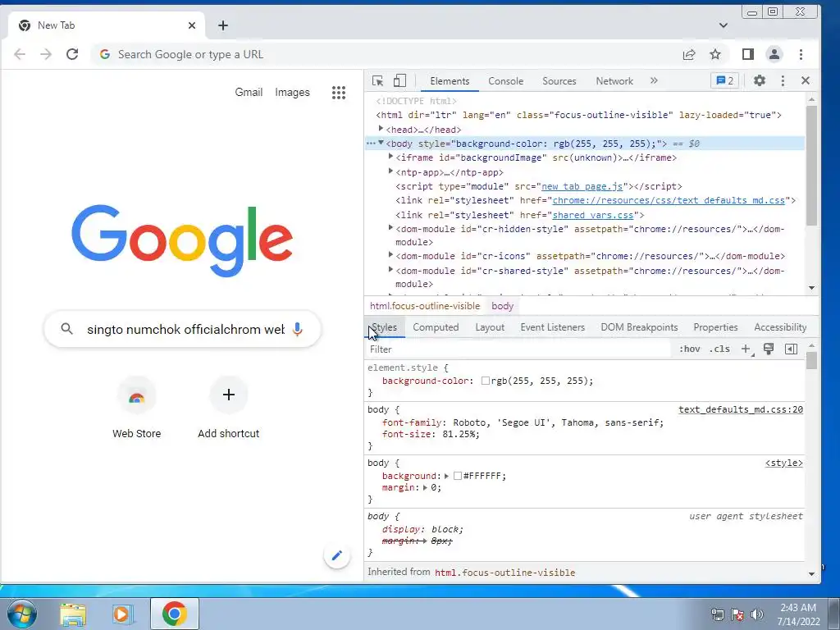
Task: Open the Event Listeners tab
Action: click(552, 326)
